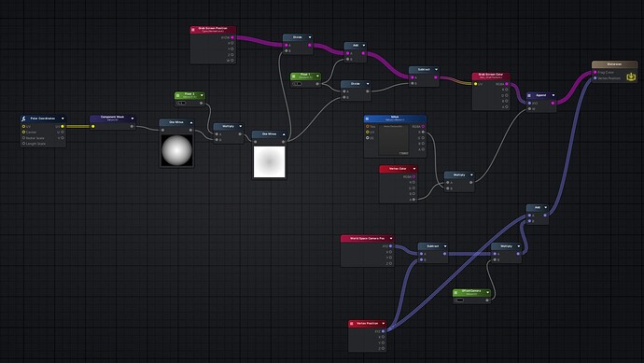Screen dimensions: 644x363
Task: Select Divide node connected to Grab Screen Position
Action: click(x=298, y=44)
